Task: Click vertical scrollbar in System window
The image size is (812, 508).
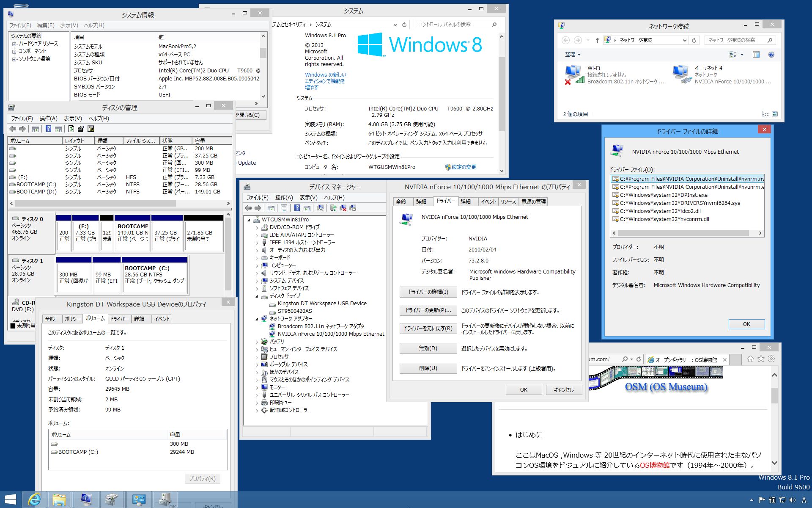Action: [502, 94]
